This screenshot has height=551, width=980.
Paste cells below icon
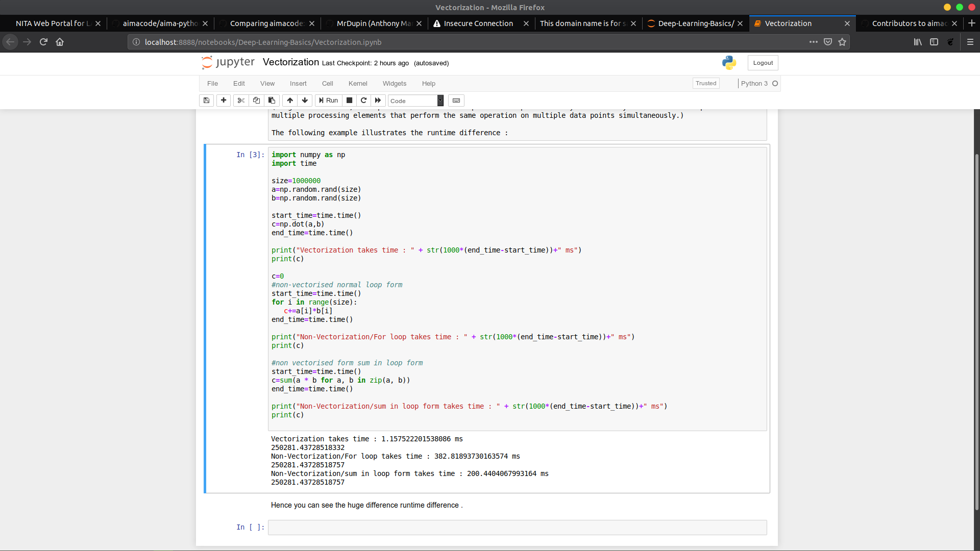(272, 101)
